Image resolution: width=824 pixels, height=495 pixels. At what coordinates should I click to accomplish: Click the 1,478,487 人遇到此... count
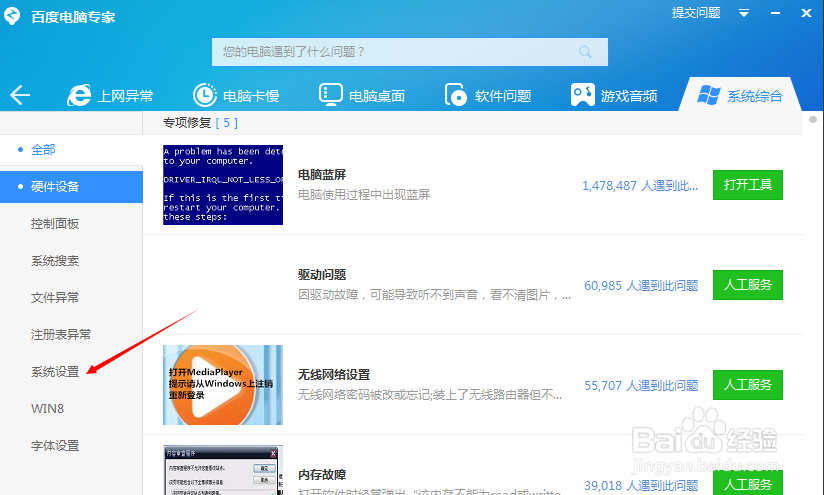pos(640,185)
